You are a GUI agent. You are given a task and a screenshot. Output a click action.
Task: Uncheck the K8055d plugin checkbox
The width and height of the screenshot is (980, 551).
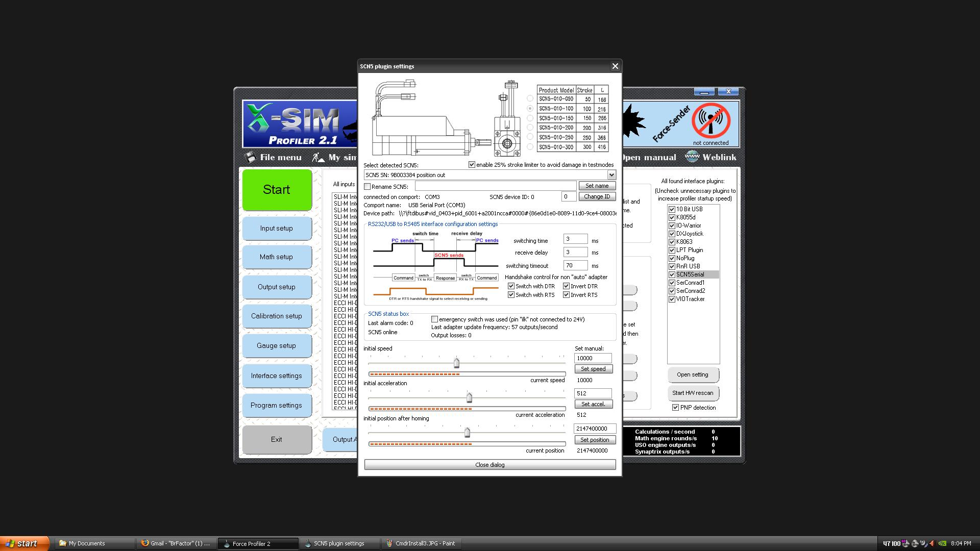tap(672, 217)
